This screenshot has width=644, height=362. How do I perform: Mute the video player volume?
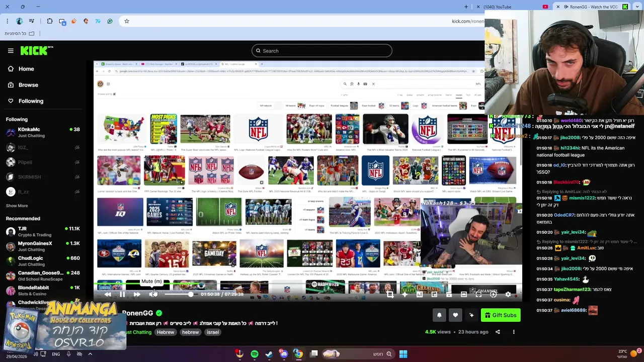(x=152, y=295)
